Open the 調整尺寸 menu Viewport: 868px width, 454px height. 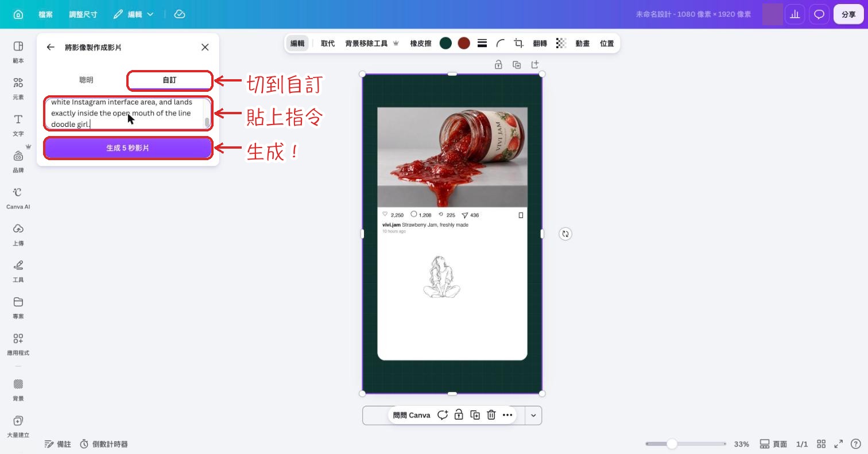pos(83,14)
